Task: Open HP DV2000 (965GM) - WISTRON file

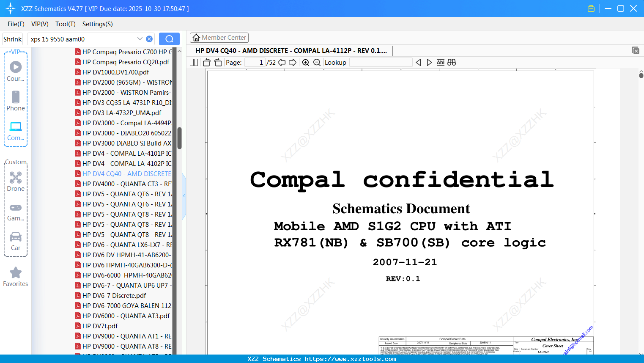Action: pos(123,82)
